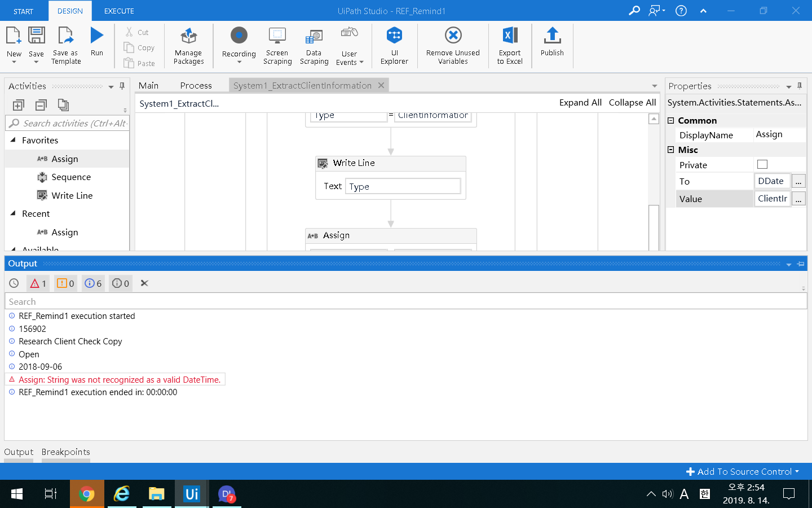This screenshot has height=508, width=812.
Task: Start Recording tool
Action: point(239,45)
